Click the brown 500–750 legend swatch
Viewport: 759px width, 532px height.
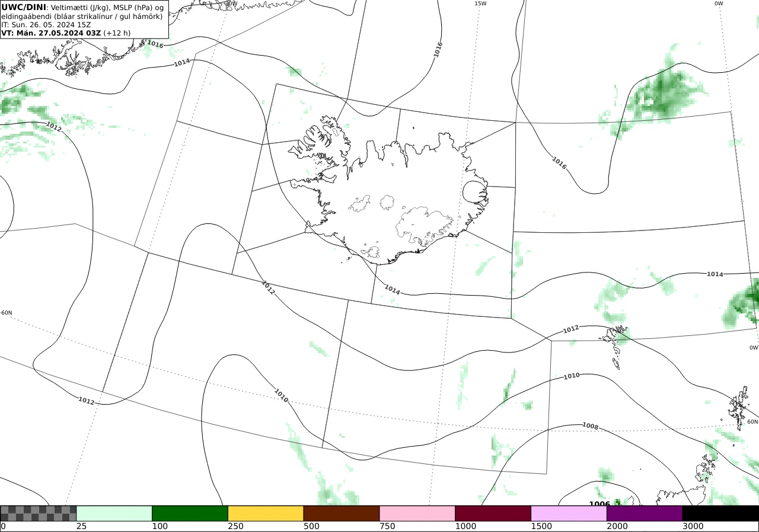pos(342,513)
